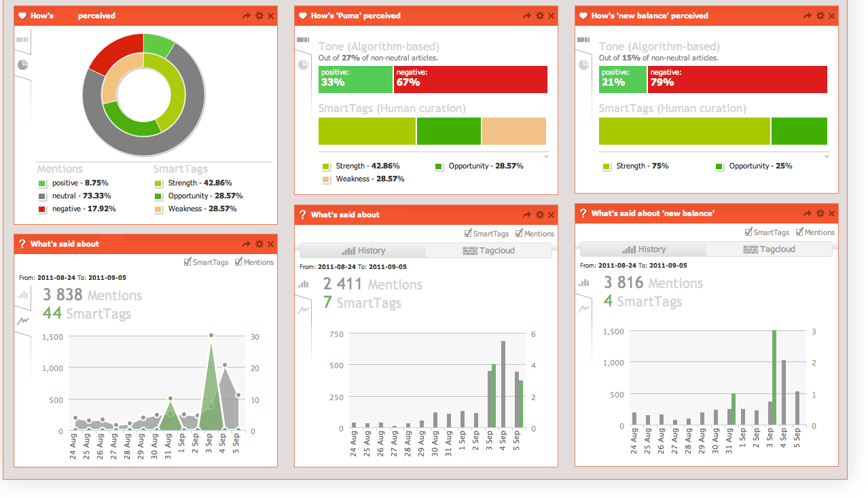
Task: Click 'Strength - 75%' in new balance legend
Action: click(636, 166)
